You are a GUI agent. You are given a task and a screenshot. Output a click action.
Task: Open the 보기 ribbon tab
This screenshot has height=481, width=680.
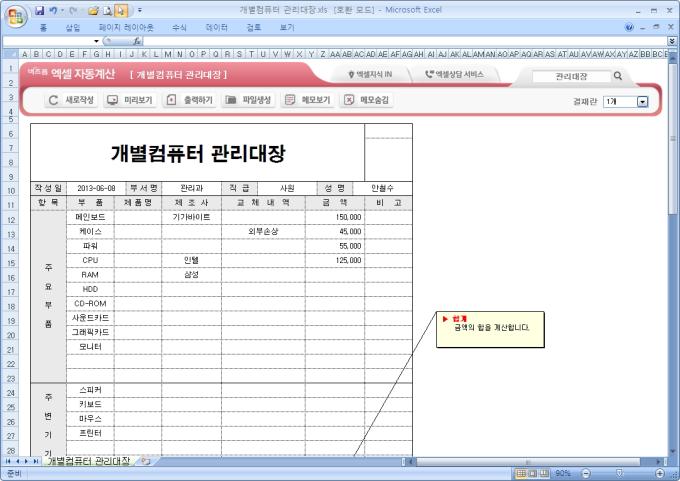[x=287, y=28]
